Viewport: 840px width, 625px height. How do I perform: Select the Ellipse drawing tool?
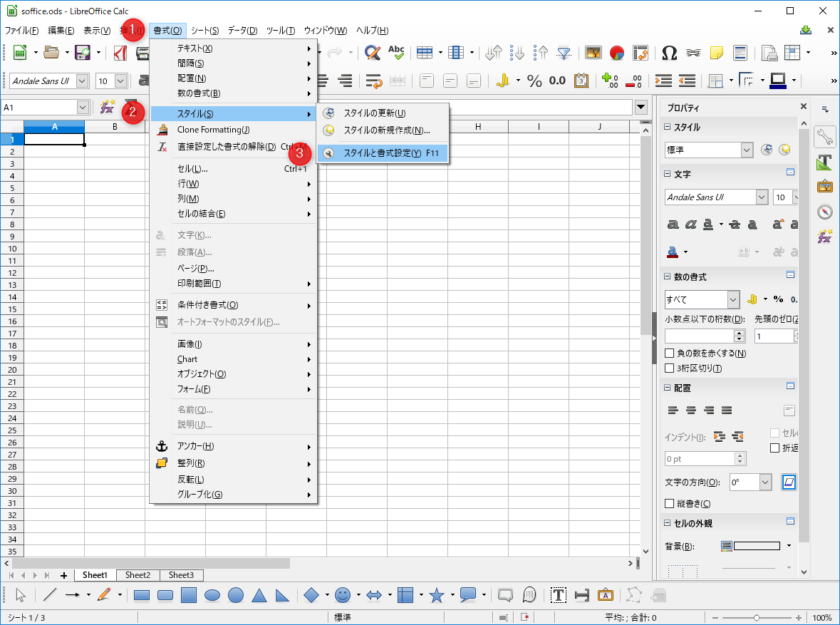coord(212,595)
